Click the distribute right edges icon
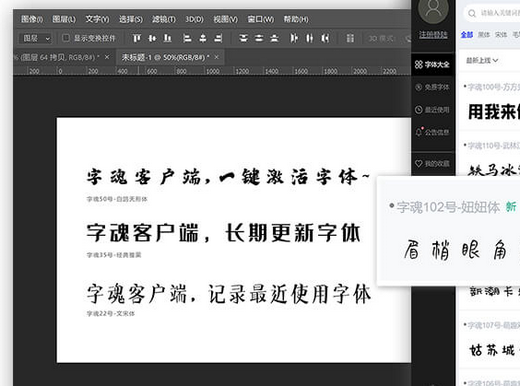This screenshot has width=520, height=386. (x=325, y=38)
